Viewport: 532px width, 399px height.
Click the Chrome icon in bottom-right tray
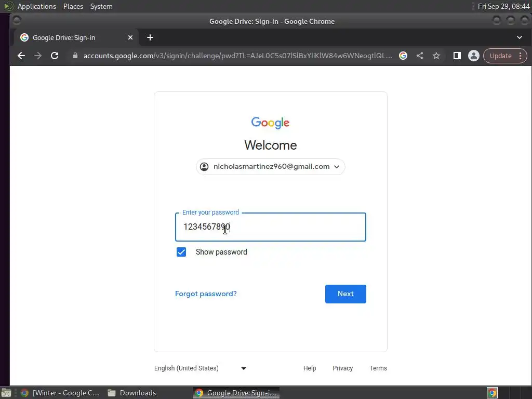(x=493, y=393)
